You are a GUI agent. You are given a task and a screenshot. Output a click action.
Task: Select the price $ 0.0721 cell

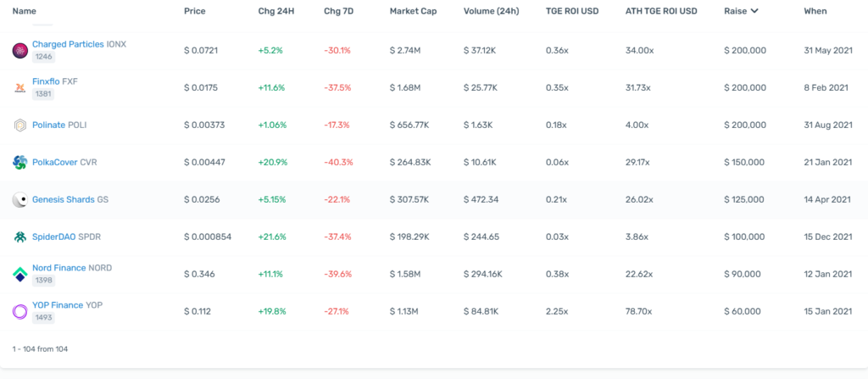(201, 50)
